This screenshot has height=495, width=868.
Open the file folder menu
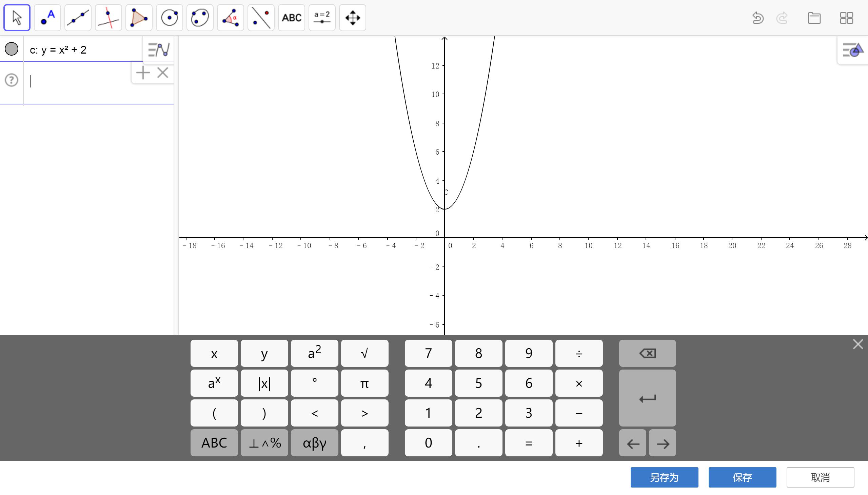coord(814,18)
